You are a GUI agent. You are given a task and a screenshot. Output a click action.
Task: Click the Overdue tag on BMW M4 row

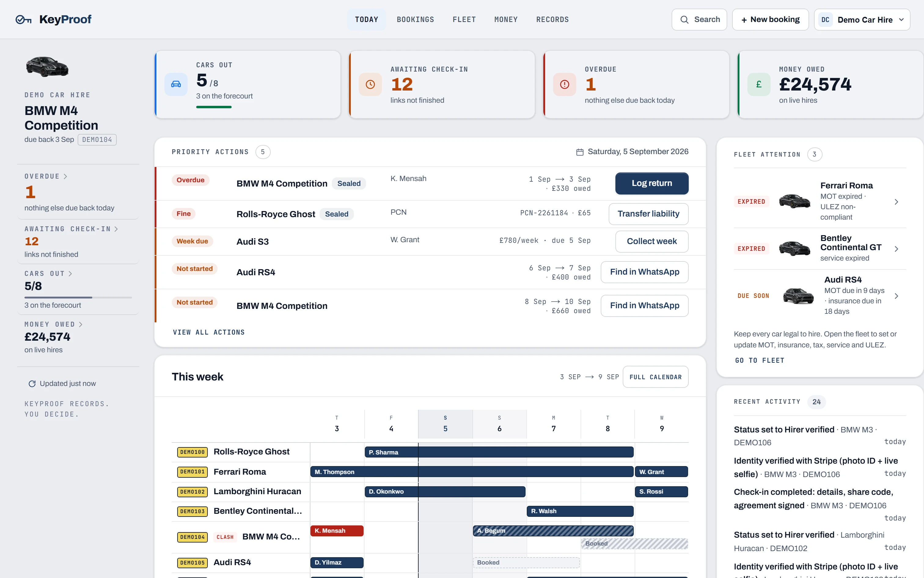(x=191, y=180)
